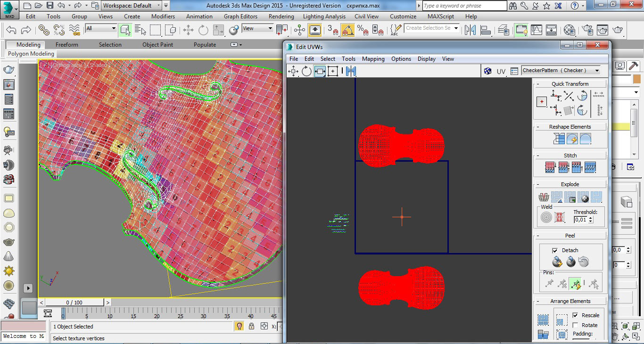Click the Straighten Selection reshape icon
The width and height of the screenshot is (644, 344).
(559, 139)
